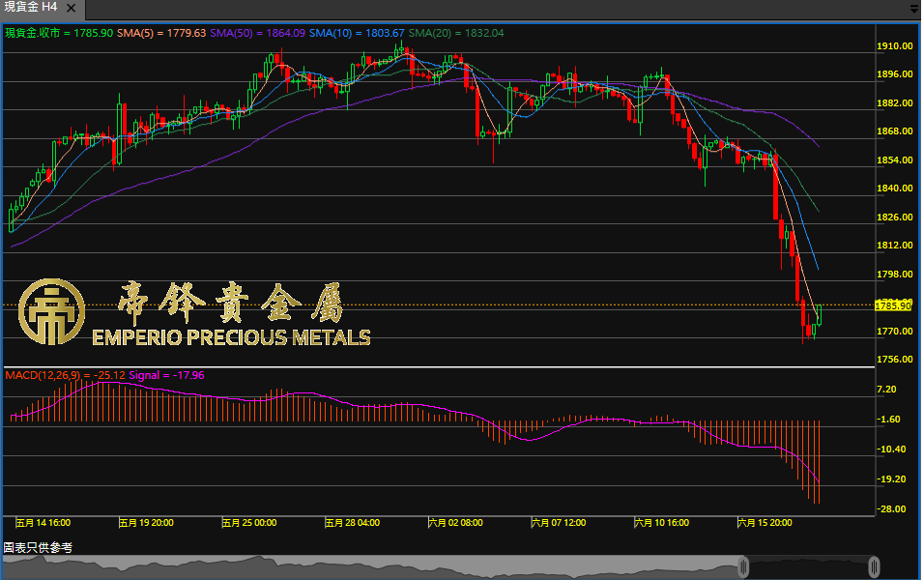924x580 pixels.
Task: Grab the left handle of range navigator
Action: click(x=743, y=566)
